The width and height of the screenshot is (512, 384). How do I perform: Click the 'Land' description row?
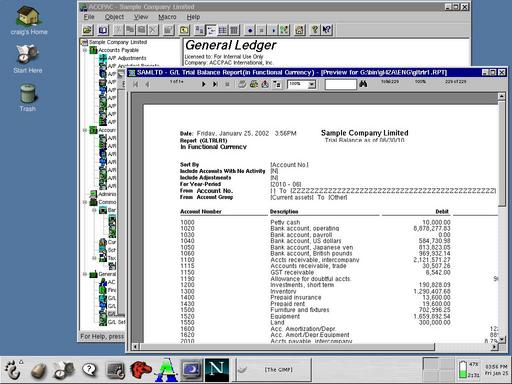pos(277,323)
